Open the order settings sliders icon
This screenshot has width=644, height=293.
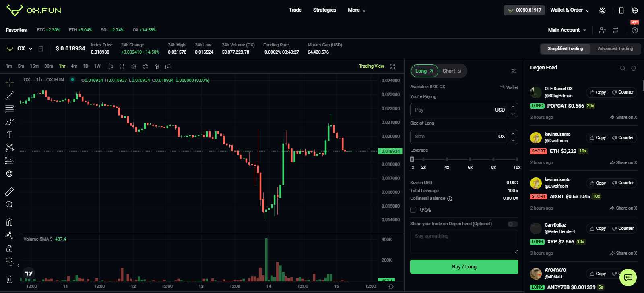[514, 71]
